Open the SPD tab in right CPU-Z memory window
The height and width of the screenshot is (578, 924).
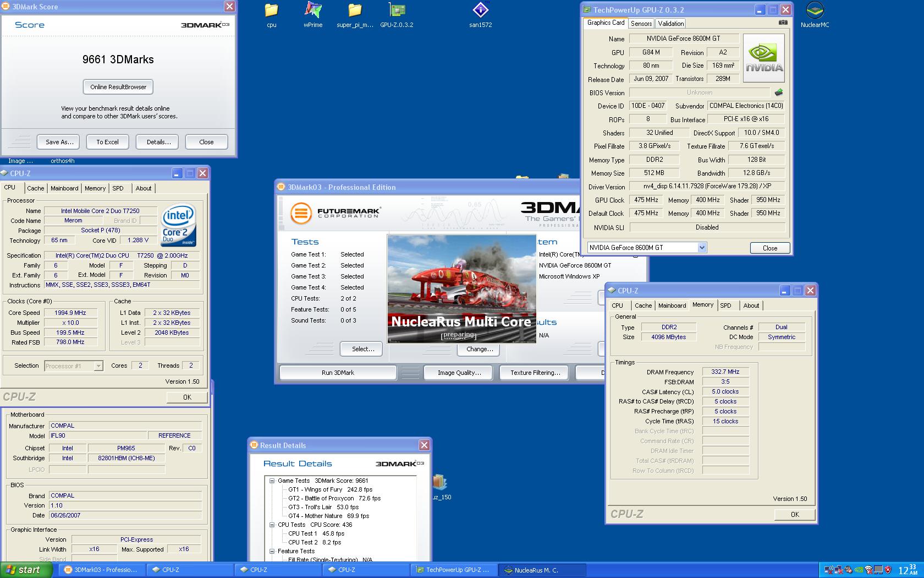725,306
